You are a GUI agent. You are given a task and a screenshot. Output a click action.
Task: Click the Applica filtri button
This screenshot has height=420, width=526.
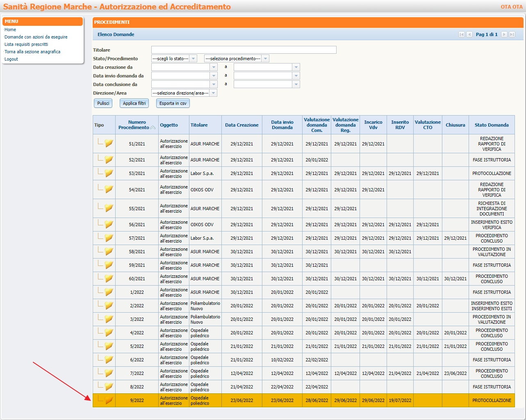pos(134,103)
